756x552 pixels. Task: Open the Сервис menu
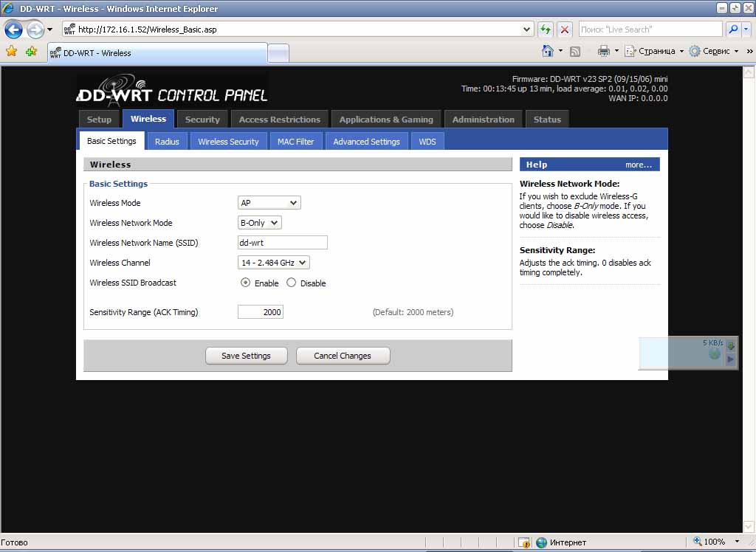714,51
